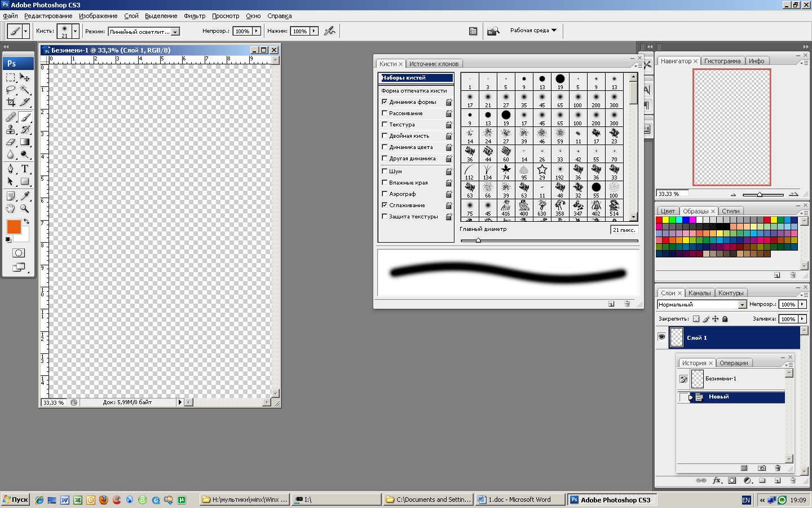Click Главный диаметр value field
812x508 pixels.
[624, 230]
